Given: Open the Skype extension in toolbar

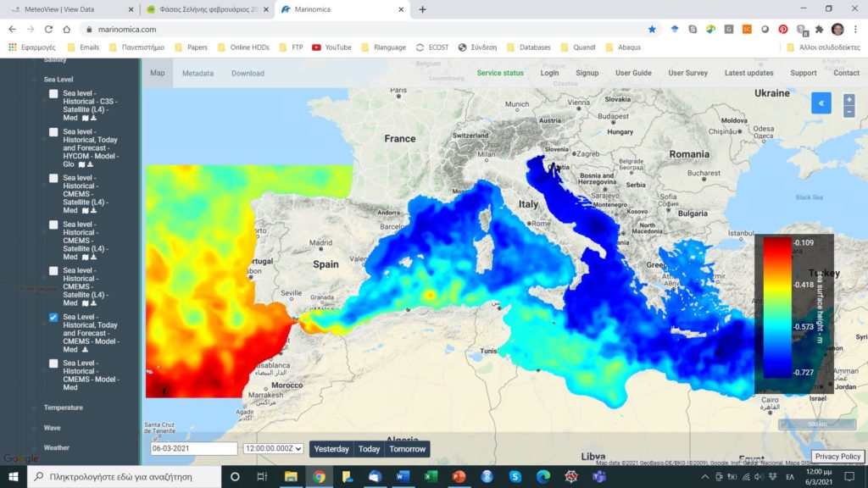Looking at the screenshot, I should click(693, 30).
